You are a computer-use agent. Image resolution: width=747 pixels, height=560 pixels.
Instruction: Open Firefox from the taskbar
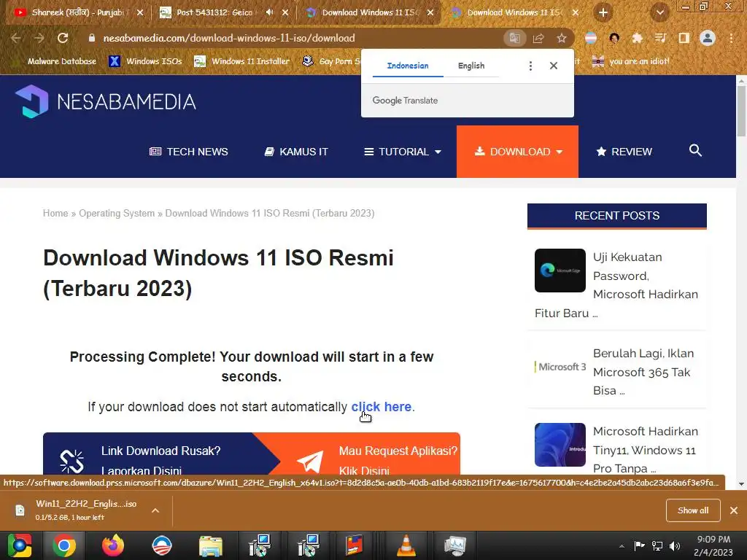113,545
